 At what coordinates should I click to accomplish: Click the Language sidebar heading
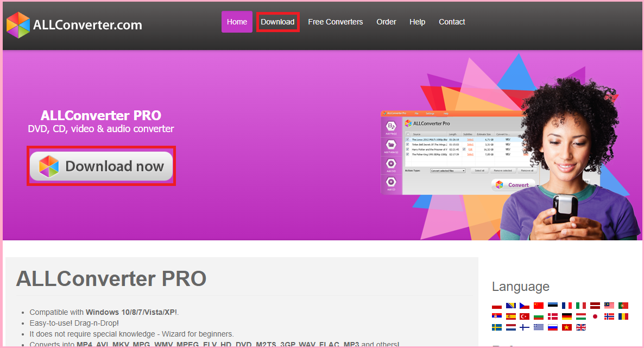pyautogui.click(x=521, y=287)
